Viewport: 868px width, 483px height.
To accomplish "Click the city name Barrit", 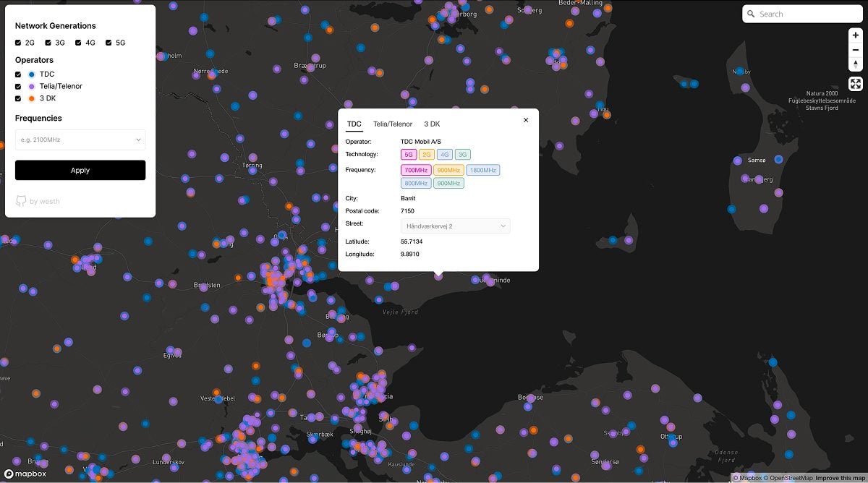I will pos(408,198).
